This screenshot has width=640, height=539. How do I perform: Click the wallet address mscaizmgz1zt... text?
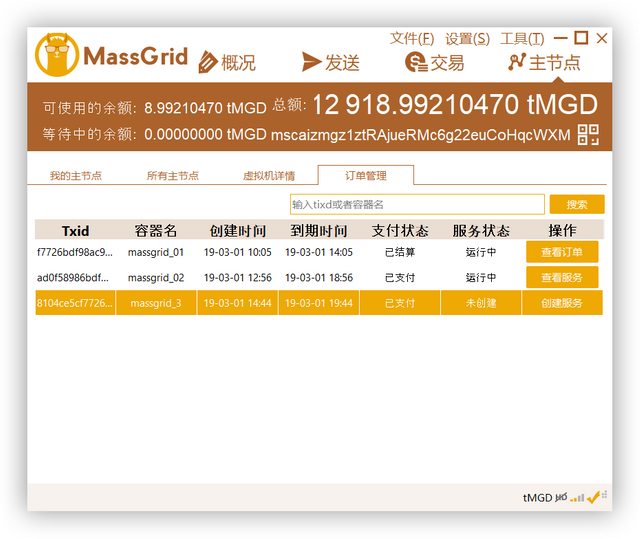point(421,135)
